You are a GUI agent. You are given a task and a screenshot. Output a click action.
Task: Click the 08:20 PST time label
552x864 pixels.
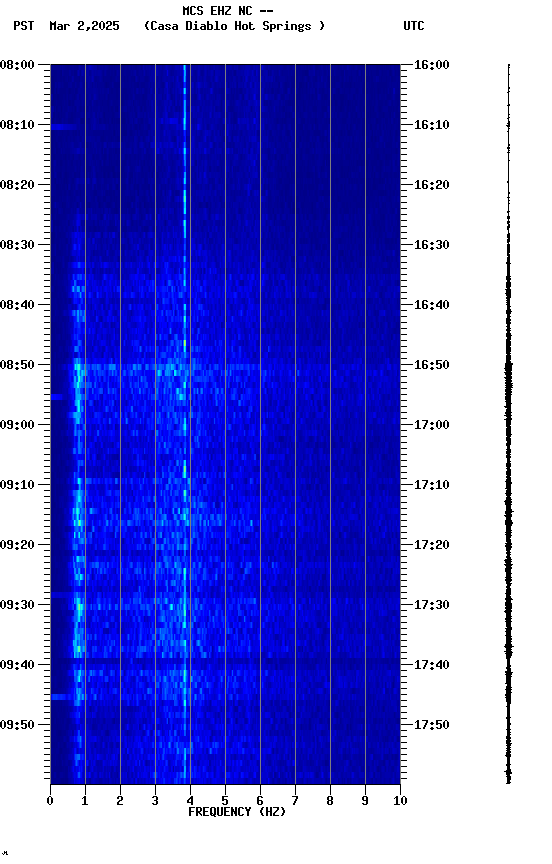pyautogui.click(x=17, y=185)
